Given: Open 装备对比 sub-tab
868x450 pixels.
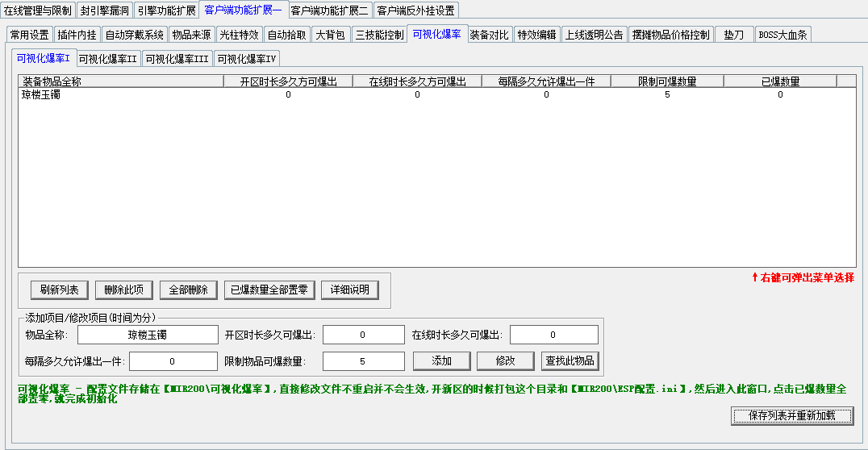Looking at the screenshot, I should click(x=490, y=35).
